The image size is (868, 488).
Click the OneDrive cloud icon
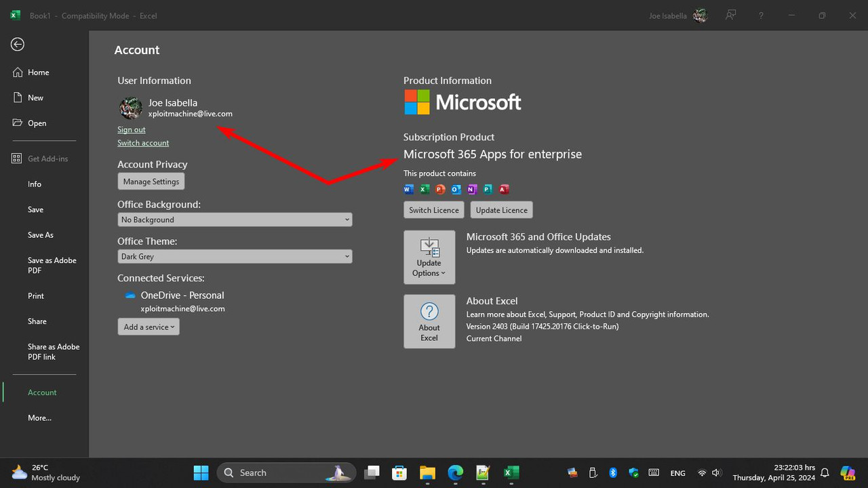click(x=131, y=296)
